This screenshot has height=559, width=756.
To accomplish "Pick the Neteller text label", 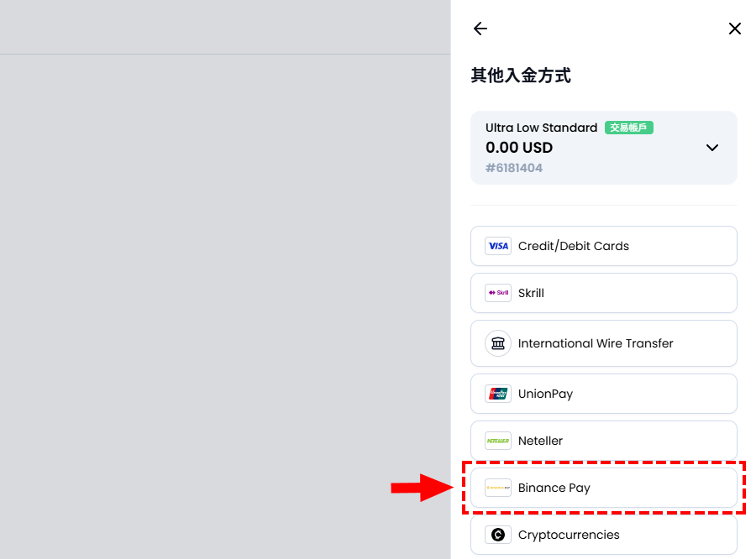I will 540,441.
